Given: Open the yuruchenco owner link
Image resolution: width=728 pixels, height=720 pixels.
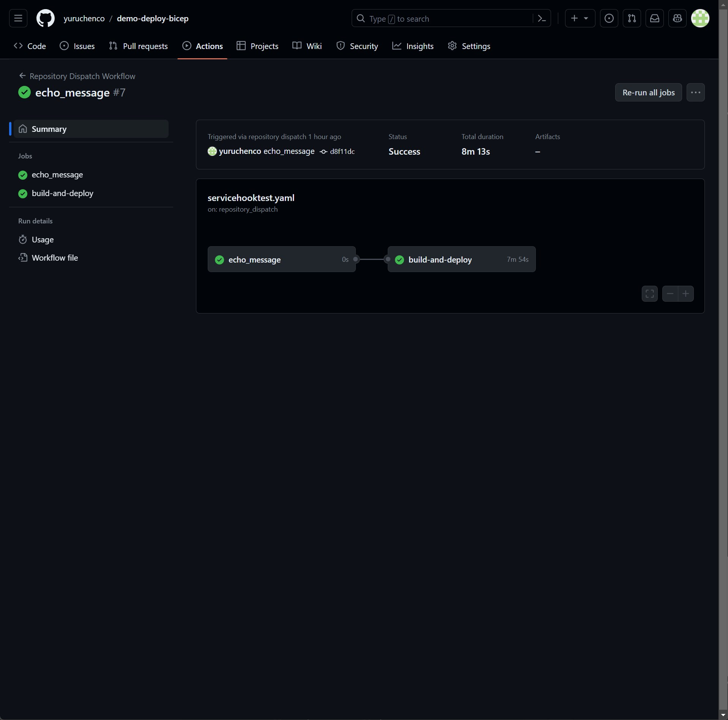Looking at the screenshot, I should (84, 18).
